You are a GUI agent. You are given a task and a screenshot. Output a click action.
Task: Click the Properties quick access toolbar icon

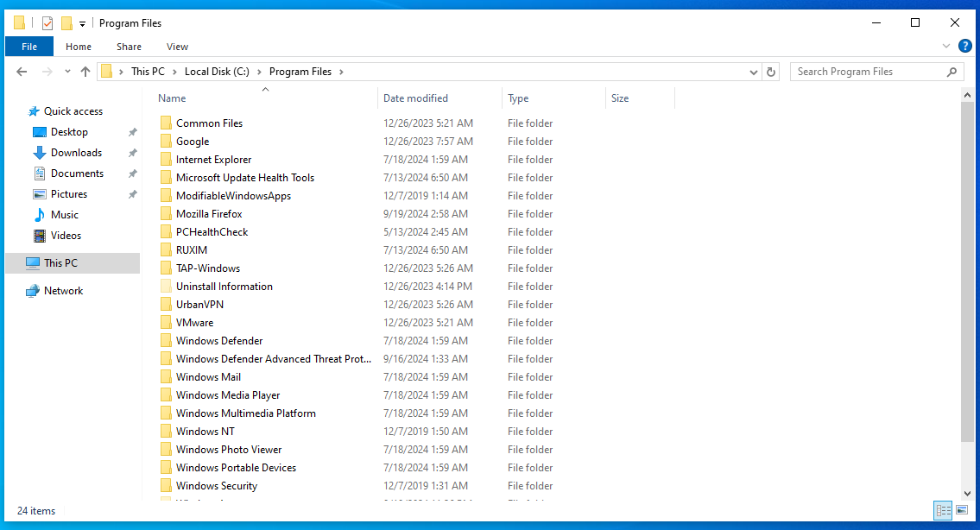(47, 23)
